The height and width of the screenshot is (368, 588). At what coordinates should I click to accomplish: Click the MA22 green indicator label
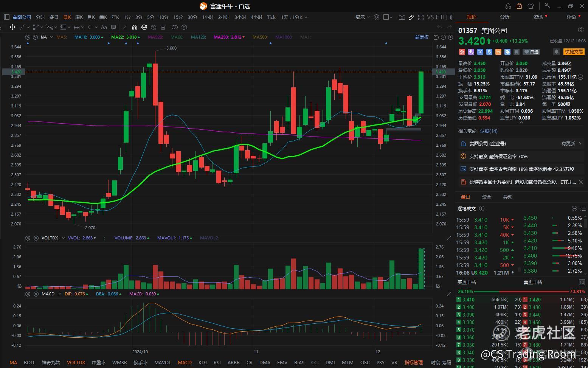pos(126,37)
